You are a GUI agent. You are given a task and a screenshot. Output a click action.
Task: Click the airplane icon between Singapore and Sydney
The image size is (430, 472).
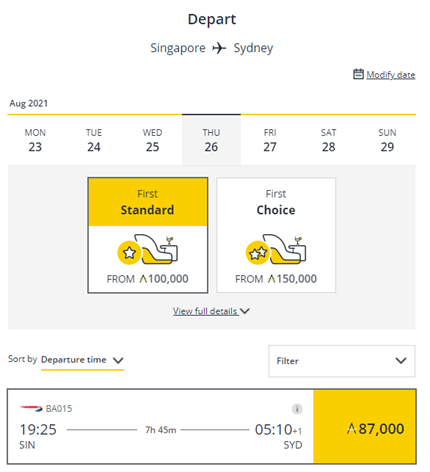click(219, 48)
